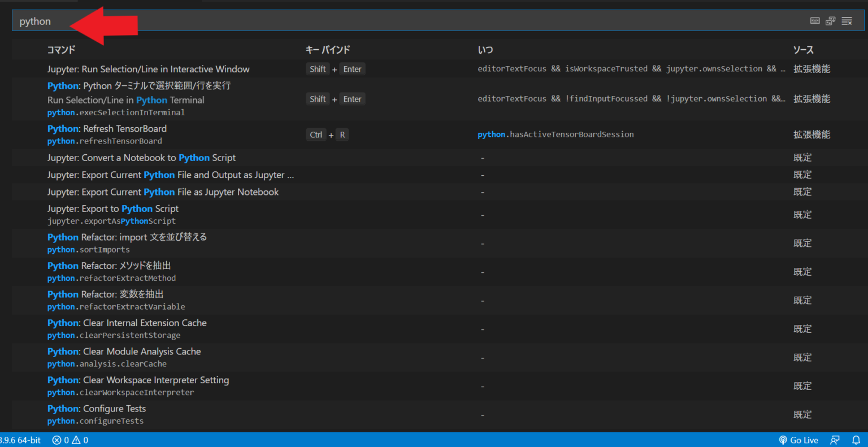
Task: Click the コマンド column header
Action: (x=61, y=50)
